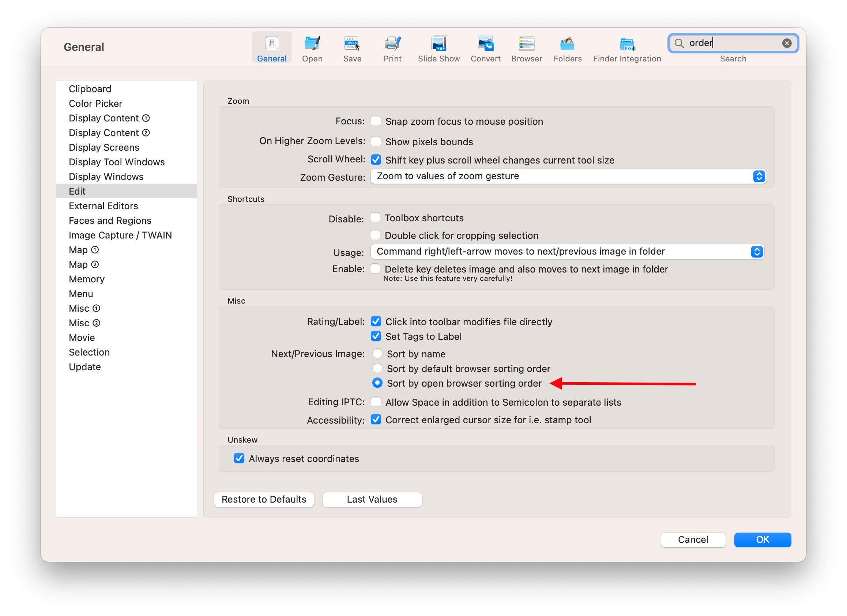Select Display Screens in sidebar
Image resolution: width=847 pixels, height=616 pixels.
pyautogui.click(x=126, y=147)
